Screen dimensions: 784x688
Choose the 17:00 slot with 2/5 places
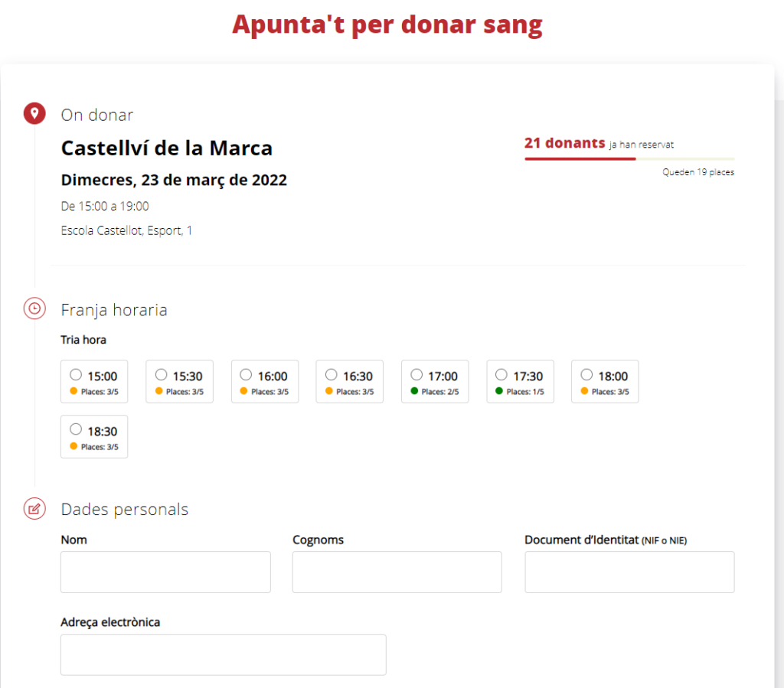(x=416, y=375)
